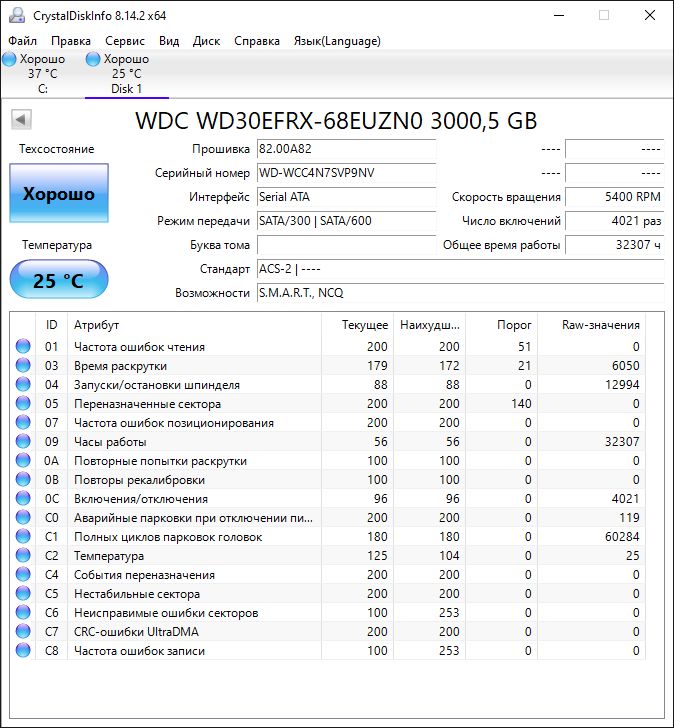
Task: Click the Текущее column header
Action: pos(357,325)
